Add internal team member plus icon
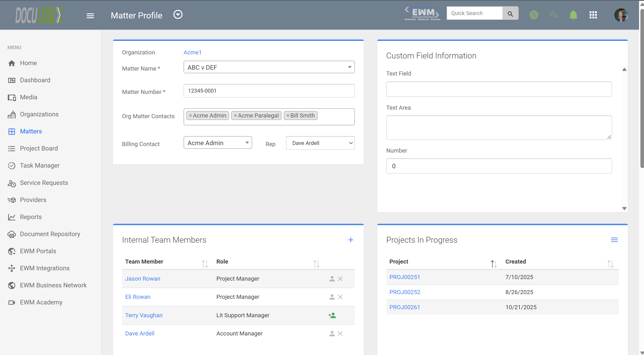 coord(351,240)
